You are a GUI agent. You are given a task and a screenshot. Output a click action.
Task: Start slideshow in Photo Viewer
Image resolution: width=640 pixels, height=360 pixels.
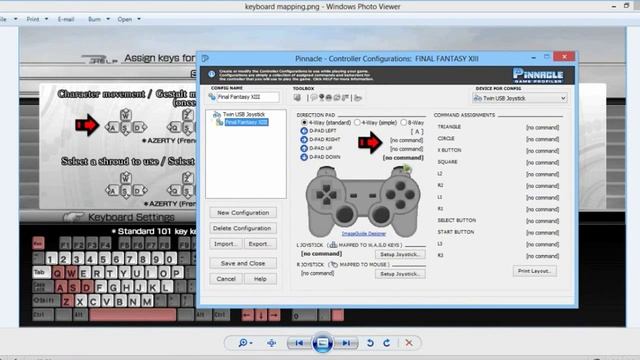322,343
